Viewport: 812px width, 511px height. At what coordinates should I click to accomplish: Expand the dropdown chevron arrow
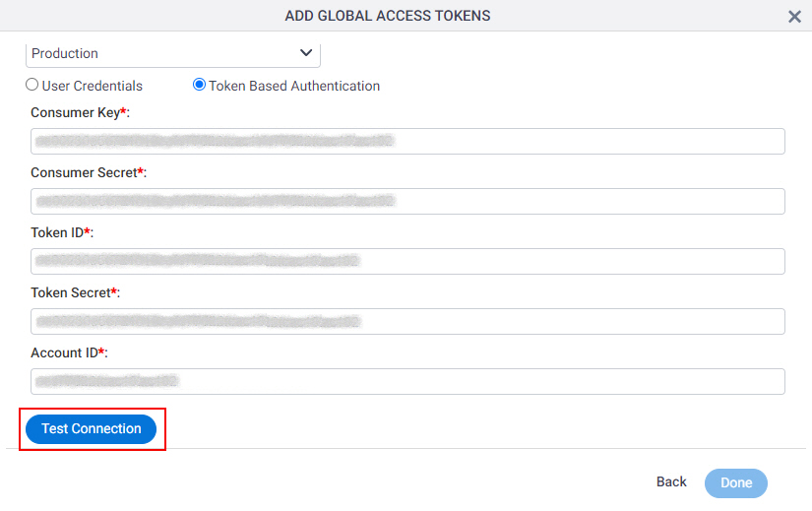tap(306, 53)
